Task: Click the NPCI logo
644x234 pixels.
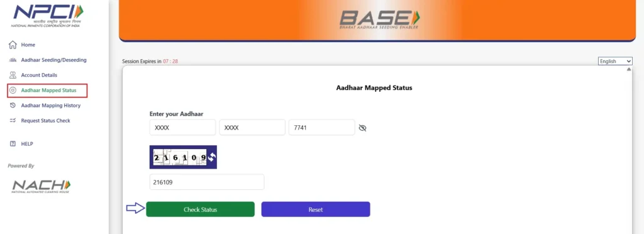Action: pos(47,15)
